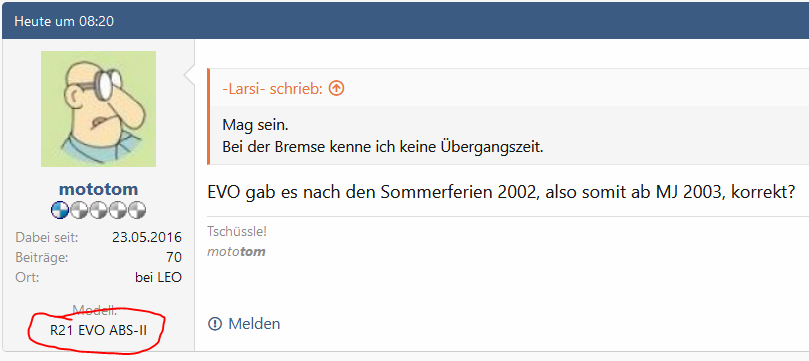
Task: Click the circled model text R21 EVO ABS-II
Action: tap(99, 331)
